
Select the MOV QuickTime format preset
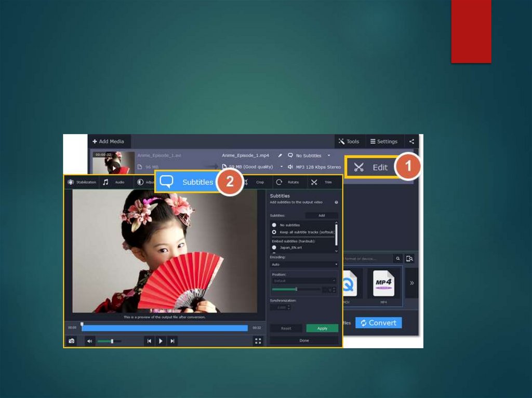click(x=349, y=286)
